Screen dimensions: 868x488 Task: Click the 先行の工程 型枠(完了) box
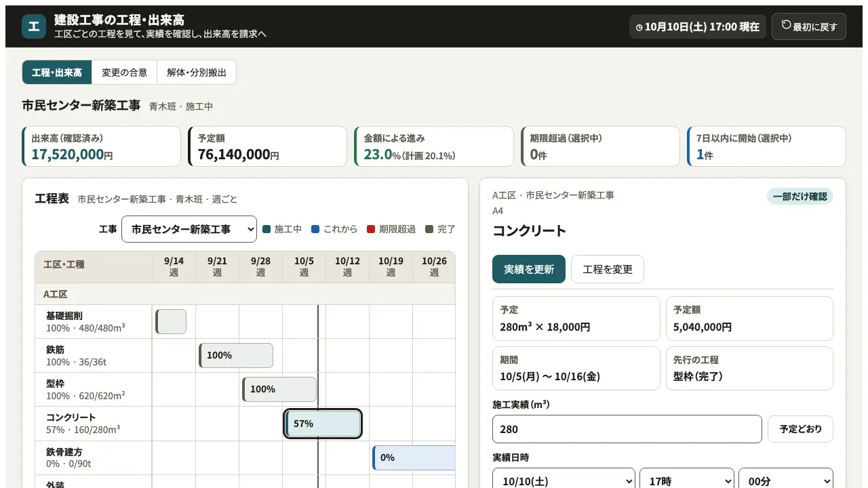(749, 369)
